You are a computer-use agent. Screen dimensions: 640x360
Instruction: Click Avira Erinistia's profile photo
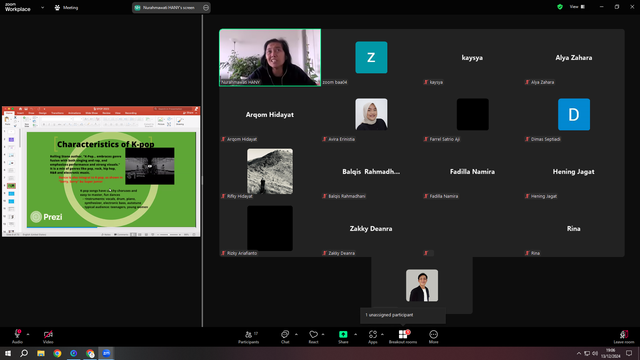pyautogui.click(x=371, y=114)
